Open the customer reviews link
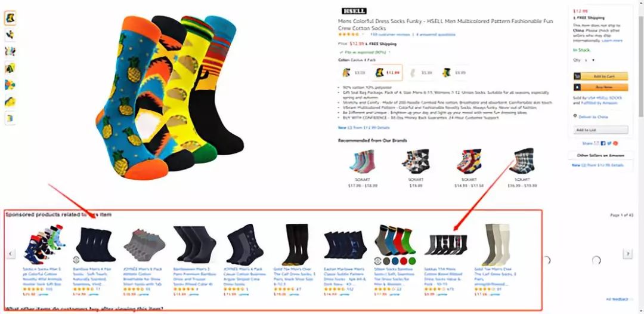The image size is (644, 314). coord(390,35)
